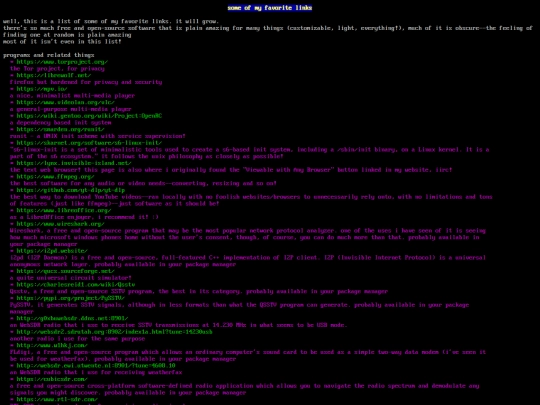540x405 pixels.
Task: Click "a quite universal circuit simulator!" text
Action: (71, 278)
